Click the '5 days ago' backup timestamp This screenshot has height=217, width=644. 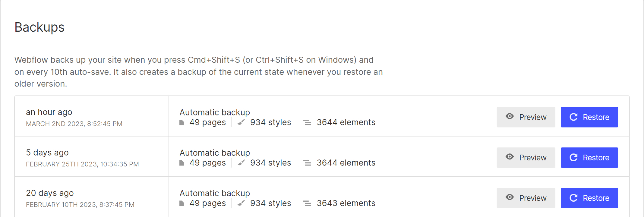coord(47,153)
